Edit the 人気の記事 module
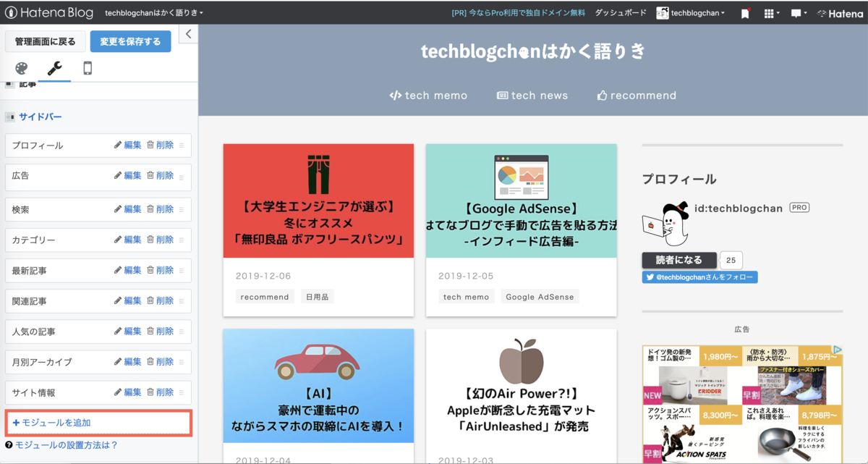868x464 pixels. [x=128, y=332]
